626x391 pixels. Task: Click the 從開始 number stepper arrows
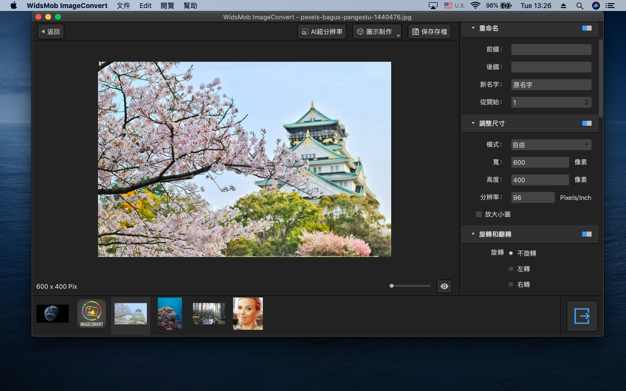point(586,102)
